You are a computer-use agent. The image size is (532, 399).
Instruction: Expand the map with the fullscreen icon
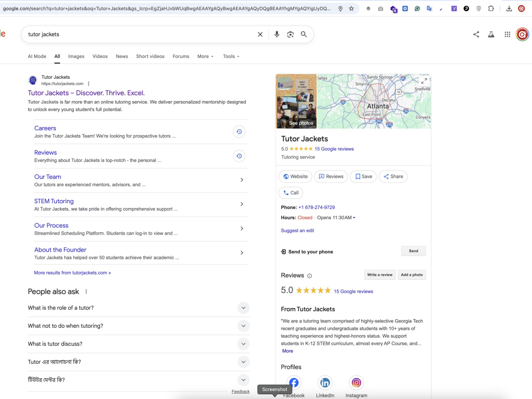(424, 81)
